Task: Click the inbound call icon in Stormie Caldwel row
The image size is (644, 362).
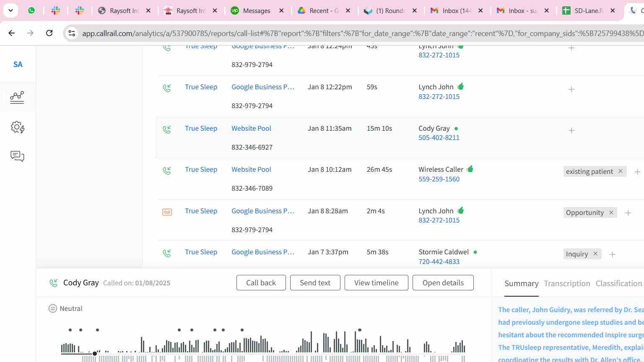Action: (x=167, y=253)
